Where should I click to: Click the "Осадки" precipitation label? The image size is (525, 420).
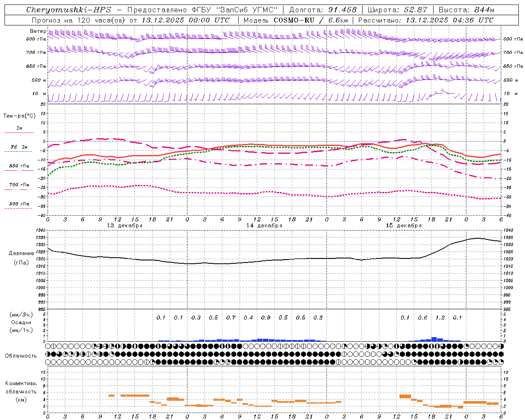point(21,322)
